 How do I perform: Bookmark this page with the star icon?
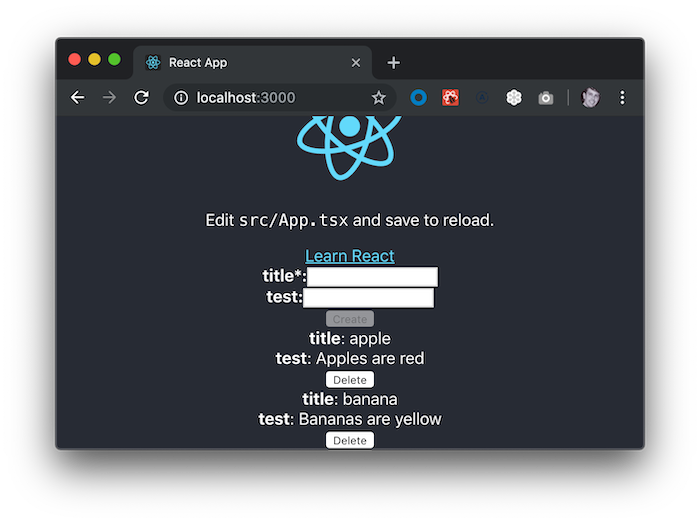coord(379,98)
